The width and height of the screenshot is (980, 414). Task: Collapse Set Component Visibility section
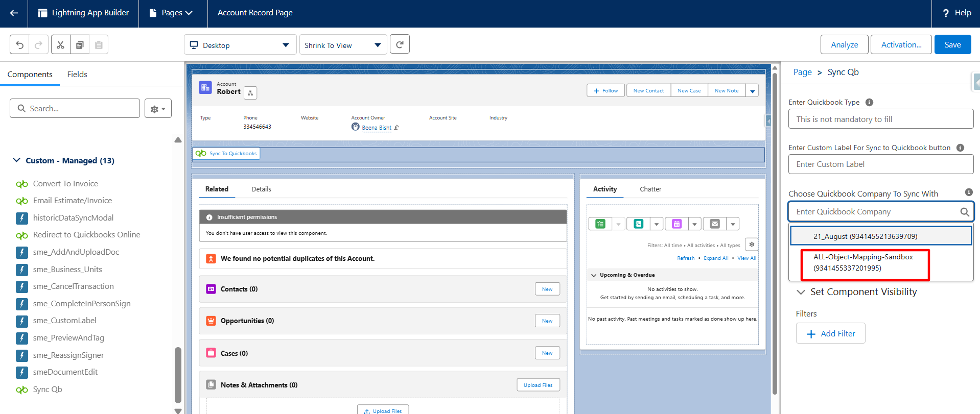(801, 292)
